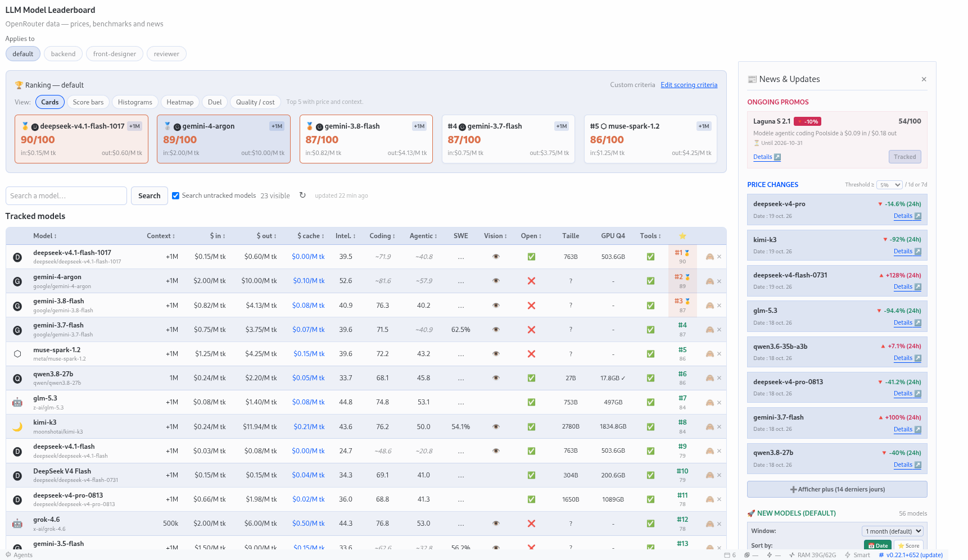The height and width of the screenshot is (560, 968).
Task: Click the DeepSeek provider icon for deepseek-v4.1-flash-1017
Action: click(17, 257)
